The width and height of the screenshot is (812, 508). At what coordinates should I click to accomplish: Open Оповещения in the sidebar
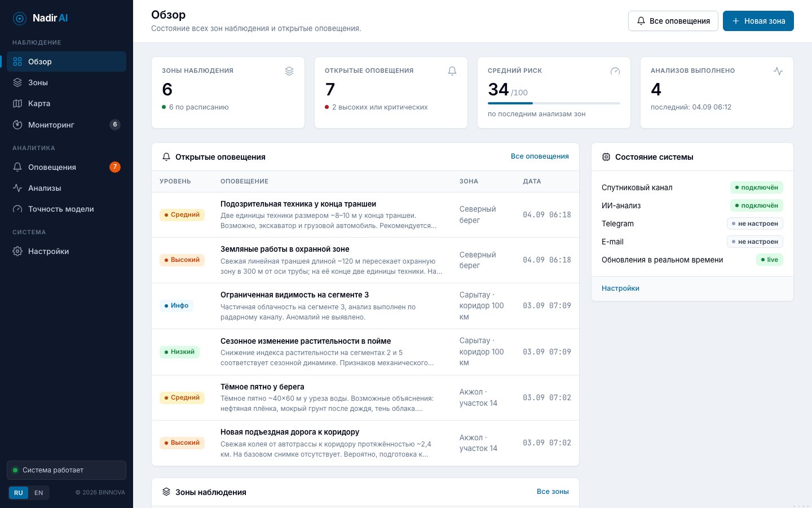[67, 167]
